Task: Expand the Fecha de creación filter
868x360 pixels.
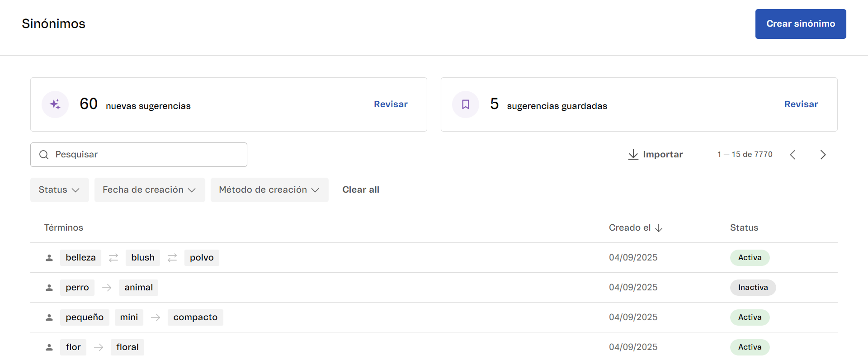Action: (x=149, y=190)
